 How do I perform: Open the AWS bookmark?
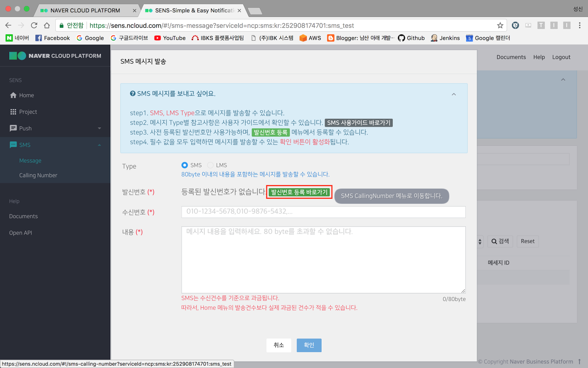pyautogui.click(x=310, y=38)
